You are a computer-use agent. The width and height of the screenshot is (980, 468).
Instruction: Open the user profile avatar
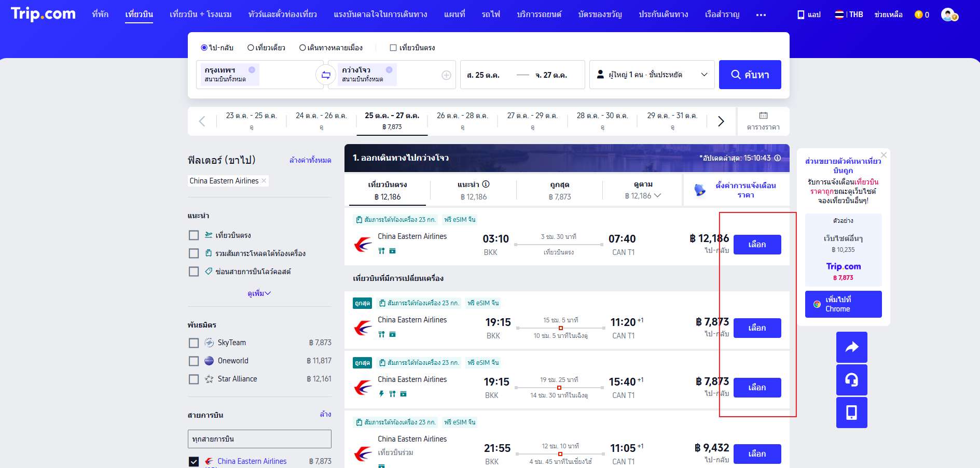pos(948,15)
